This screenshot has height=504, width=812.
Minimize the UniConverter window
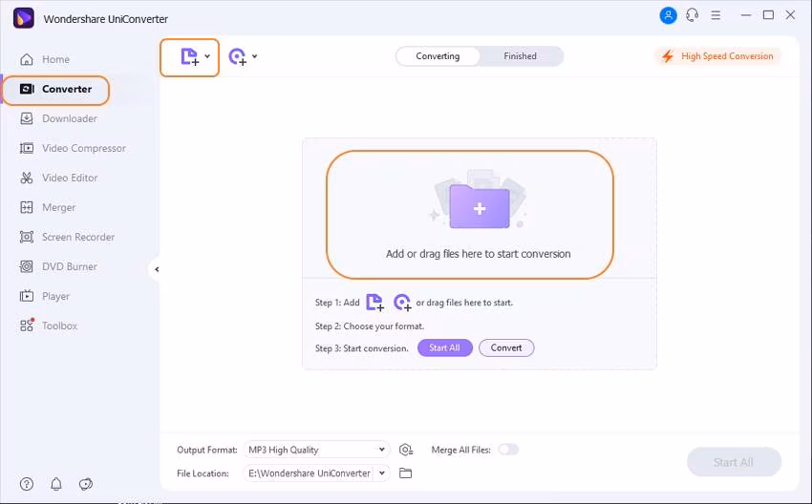[746, 15]
